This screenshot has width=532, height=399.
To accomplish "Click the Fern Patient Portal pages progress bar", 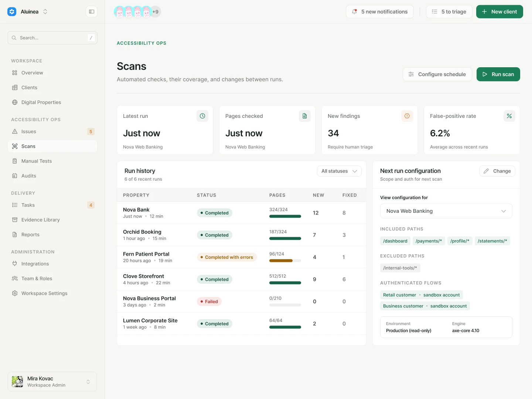I will (x=285, y=261).
